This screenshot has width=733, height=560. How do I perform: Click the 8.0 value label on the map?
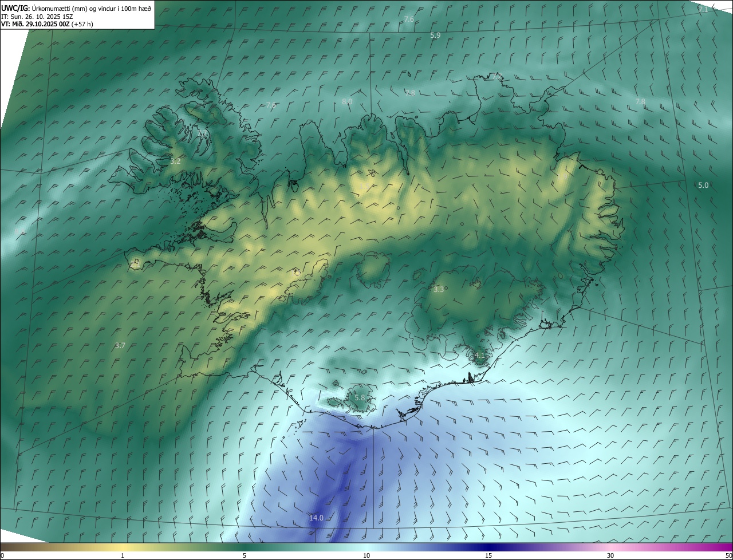(347, 101)
